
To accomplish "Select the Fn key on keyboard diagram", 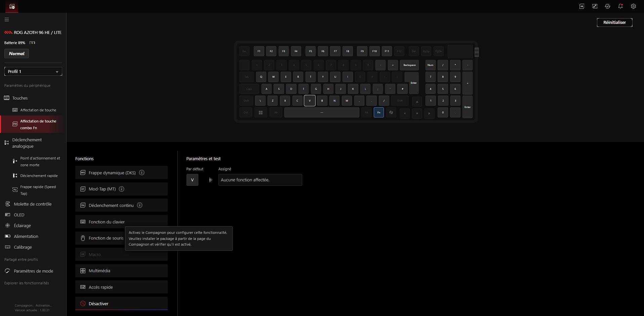I will (379, 112).
